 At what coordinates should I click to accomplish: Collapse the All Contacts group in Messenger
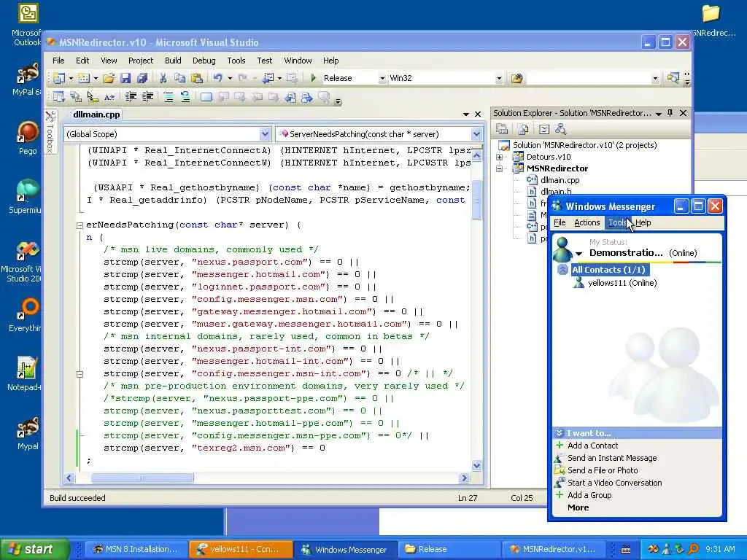click(x=562, y=270)
